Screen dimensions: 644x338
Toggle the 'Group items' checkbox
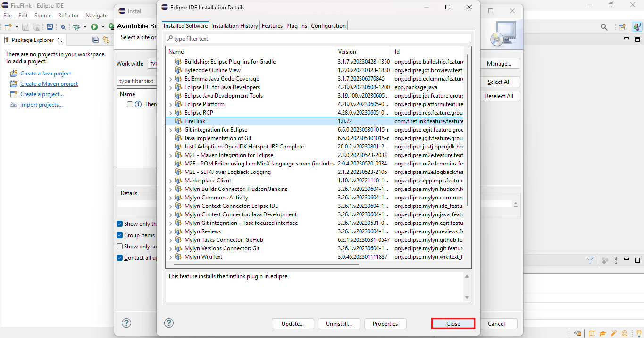click(119, 235)
